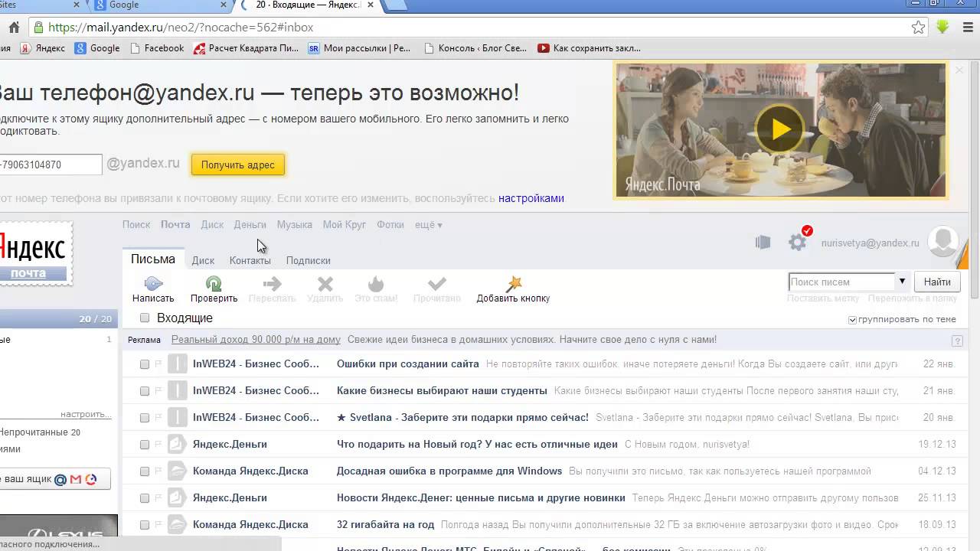
Task: Click the phone number address field
Action: pos(51,165)
